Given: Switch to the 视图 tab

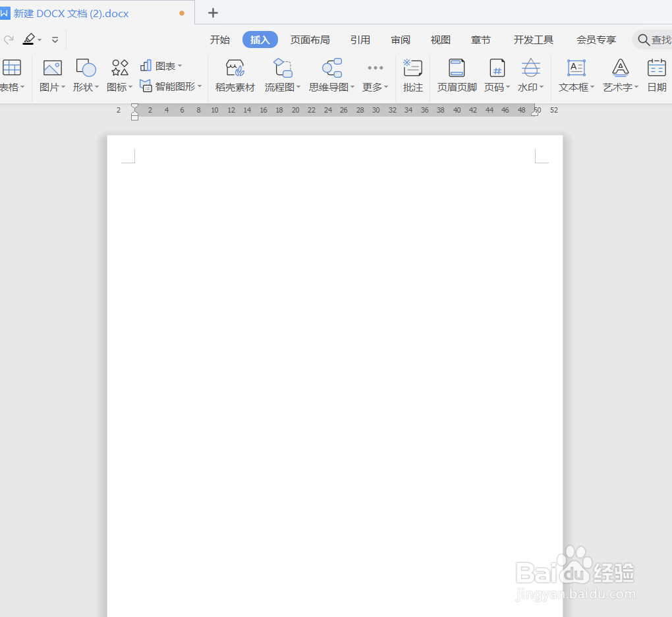Looking at the screenshot, I should click(440, 40).
